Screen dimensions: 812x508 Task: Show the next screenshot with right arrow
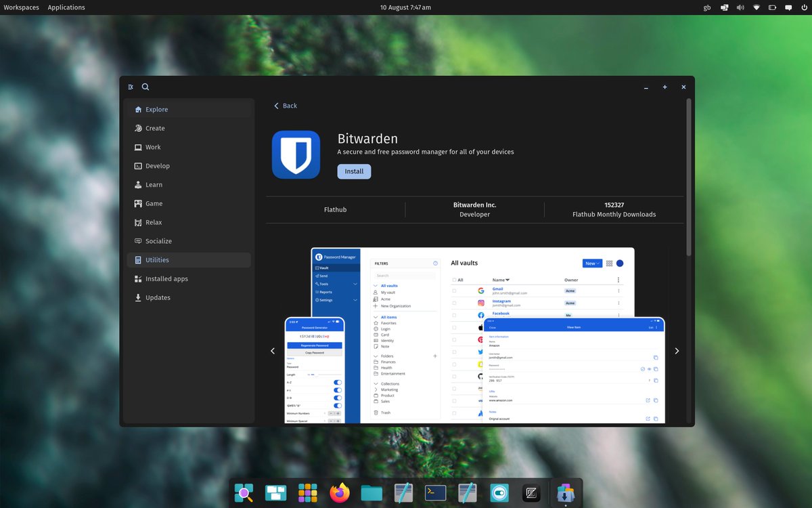pos(677,351)
